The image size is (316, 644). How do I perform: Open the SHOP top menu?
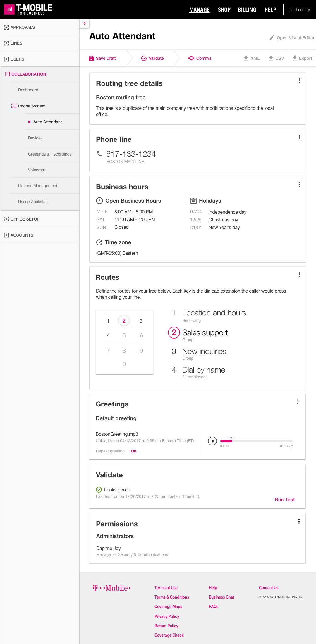[224, 10]
